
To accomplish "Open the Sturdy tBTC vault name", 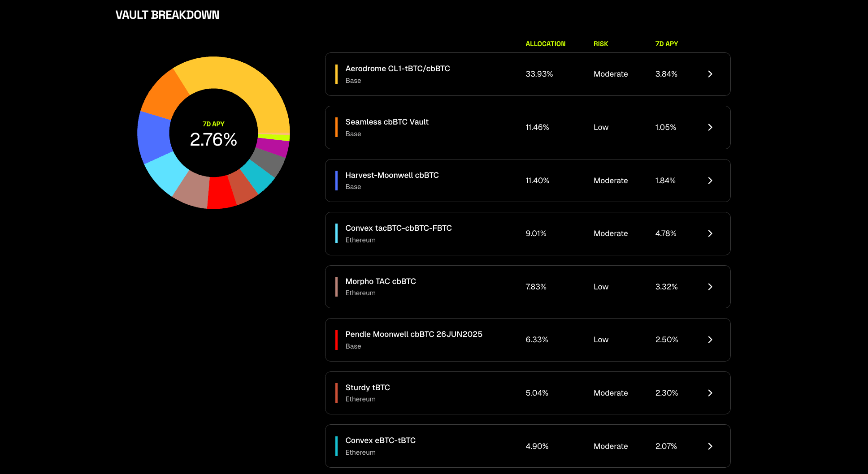I will (x=367, y=388).
